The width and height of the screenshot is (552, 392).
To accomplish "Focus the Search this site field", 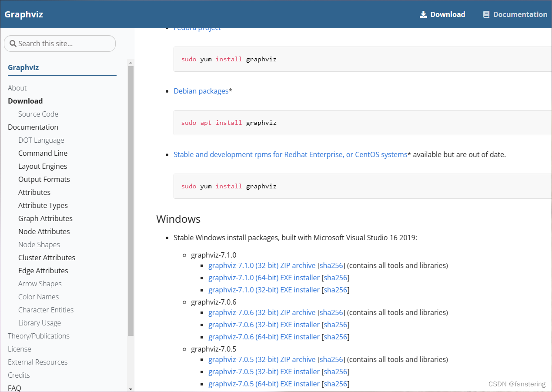I will [x=60, y=44].
